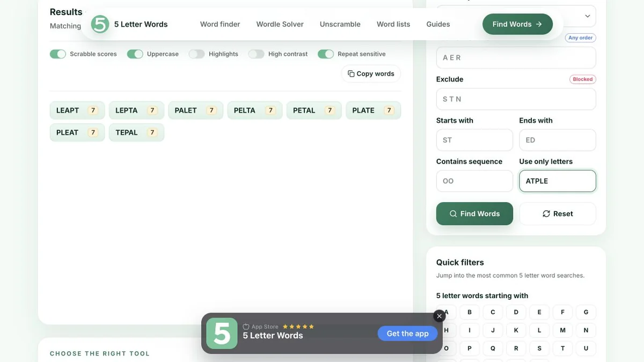Select the PLEAT word result

click(x=77, y=132)
